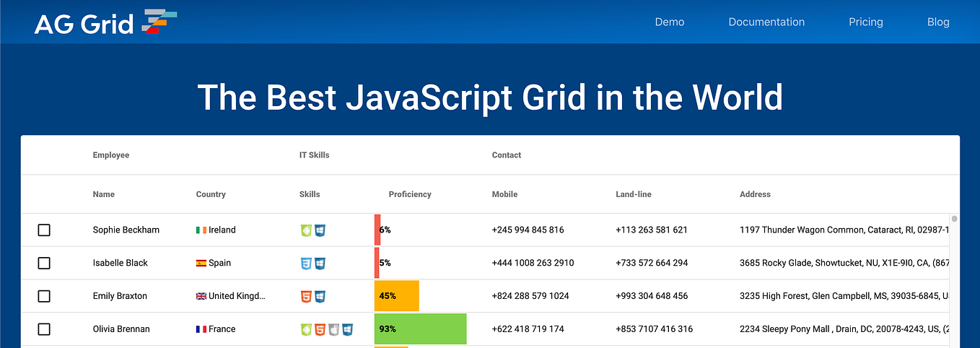Click the IT Skills column group header
Screen dimensions: 980x348
tap(315, 155)
